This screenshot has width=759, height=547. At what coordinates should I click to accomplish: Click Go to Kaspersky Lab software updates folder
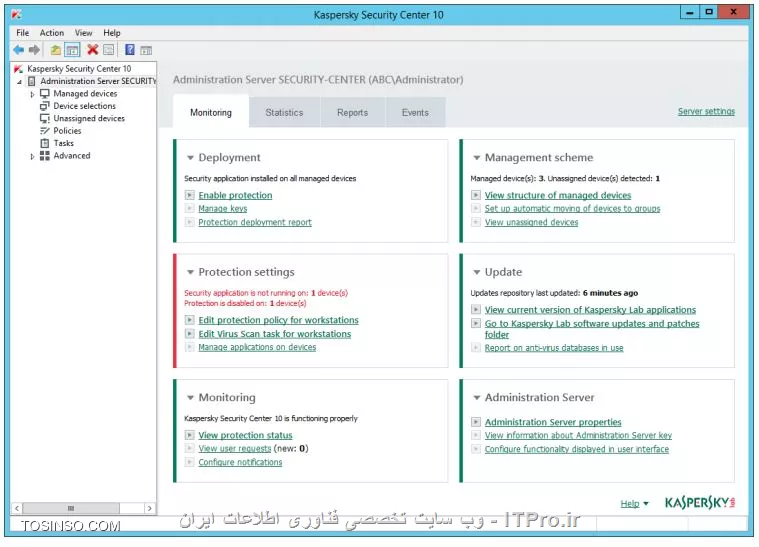tap(592, 329)
